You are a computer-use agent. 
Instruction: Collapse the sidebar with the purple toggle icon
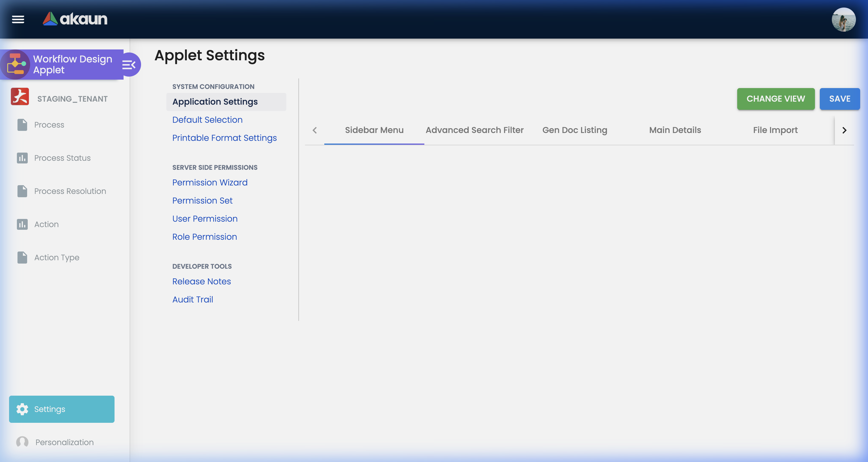[129, 65]
